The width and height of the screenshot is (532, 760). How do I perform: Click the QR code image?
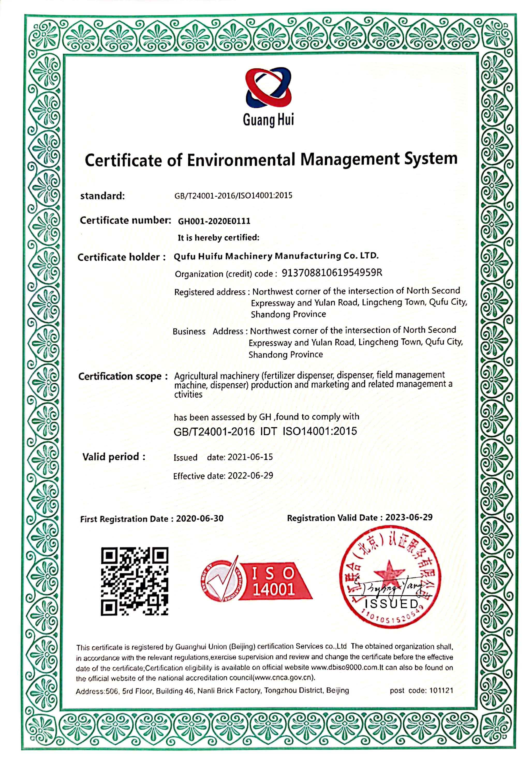coord(135,582)
